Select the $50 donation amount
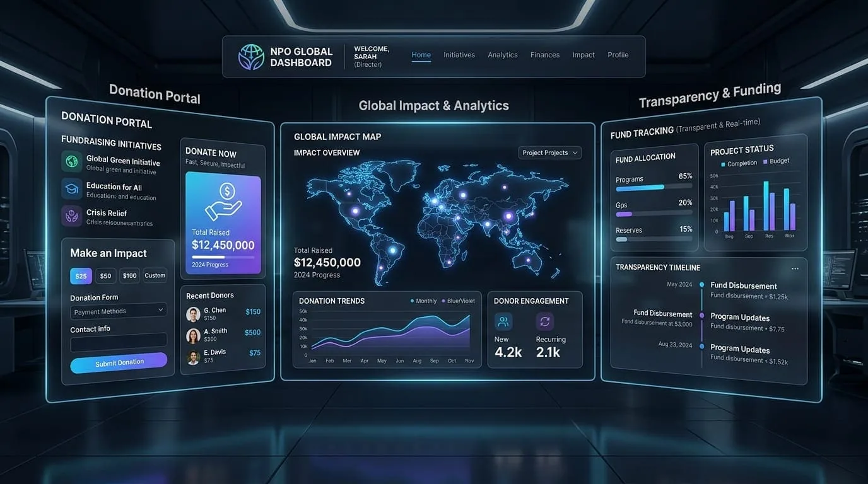868x484 pixels. [105, 276]
